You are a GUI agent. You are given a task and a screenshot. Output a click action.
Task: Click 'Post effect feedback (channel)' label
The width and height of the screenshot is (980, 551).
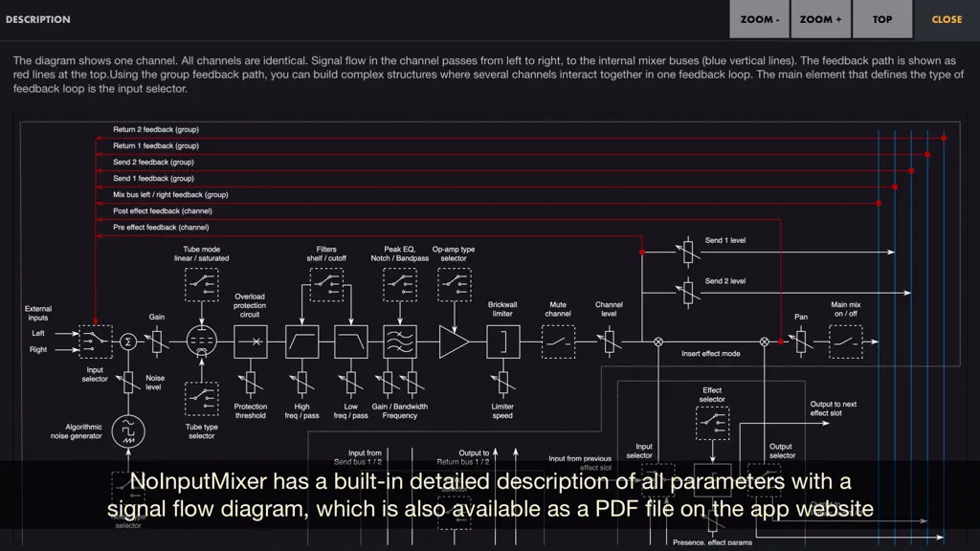coord(163,210)
